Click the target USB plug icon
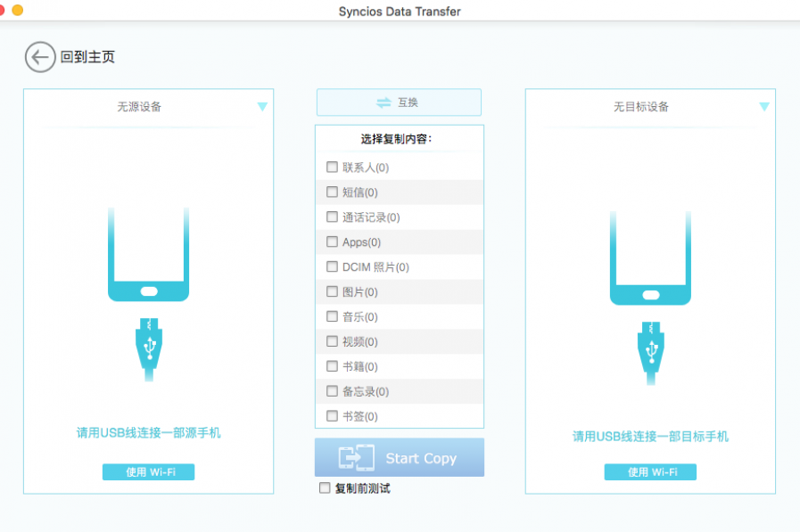The height and width of the screenshot is (532, 800). 651,353
